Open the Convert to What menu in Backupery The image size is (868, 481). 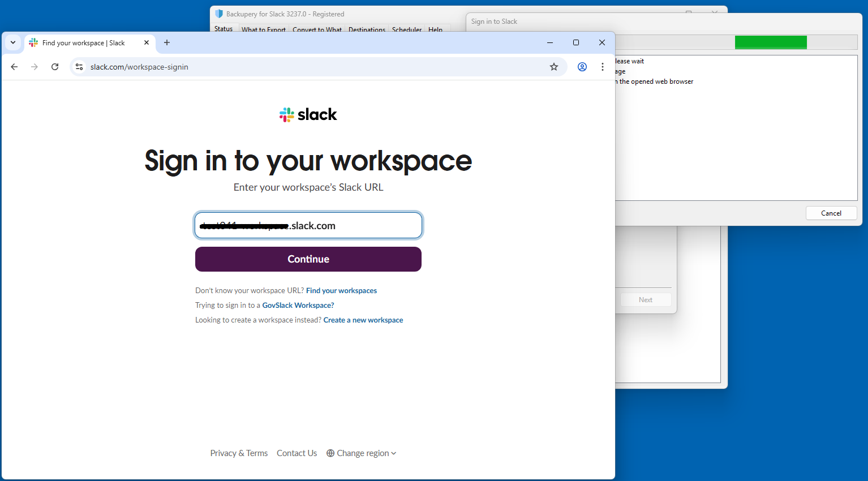click(317, 29)
